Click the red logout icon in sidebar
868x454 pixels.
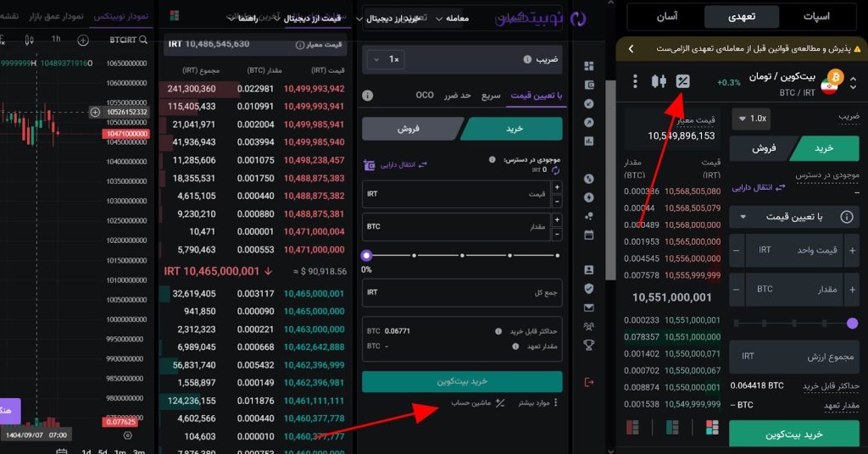(x=589, y=382)
